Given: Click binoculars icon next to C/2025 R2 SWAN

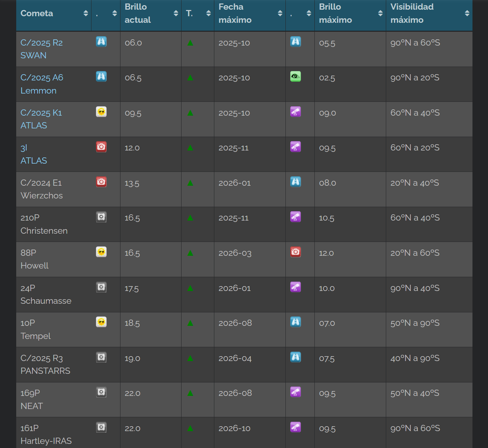Looking at the screenshot, I should [x=101, y=42].
